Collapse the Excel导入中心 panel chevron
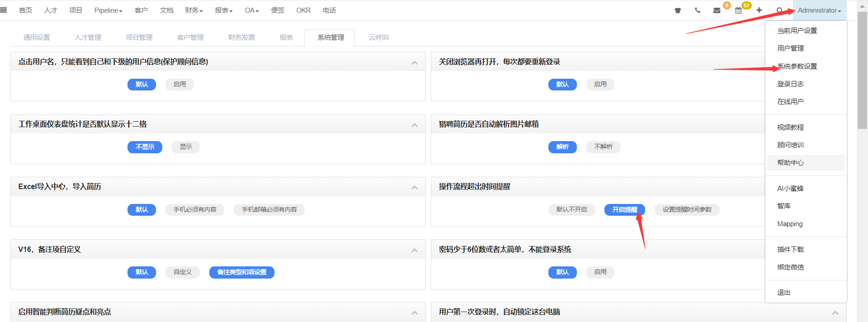Screen dimensions: 868x322 point(415,187)
